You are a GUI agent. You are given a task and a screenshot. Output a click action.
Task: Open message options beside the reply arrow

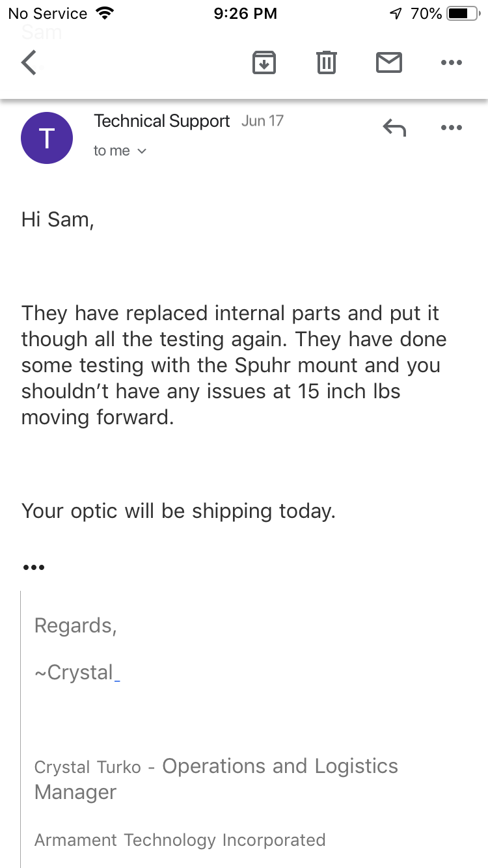click(451, 128)
